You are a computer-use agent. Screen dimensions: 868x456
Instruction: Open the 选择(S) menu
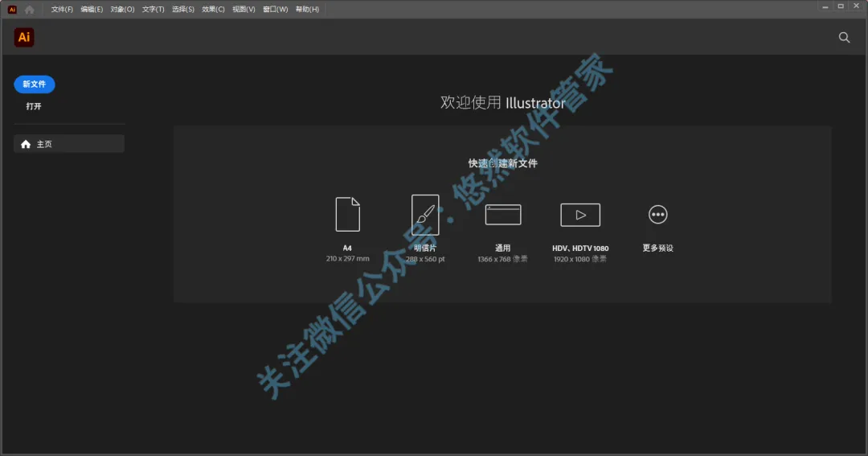point(183,10)
